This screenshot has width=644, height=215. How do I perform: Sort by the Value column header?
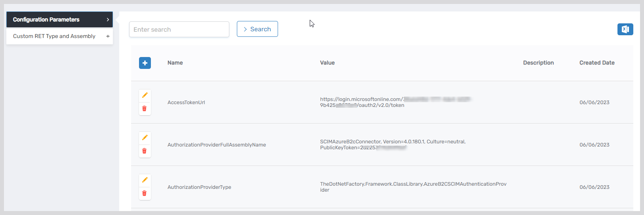(x=327, y=63)
